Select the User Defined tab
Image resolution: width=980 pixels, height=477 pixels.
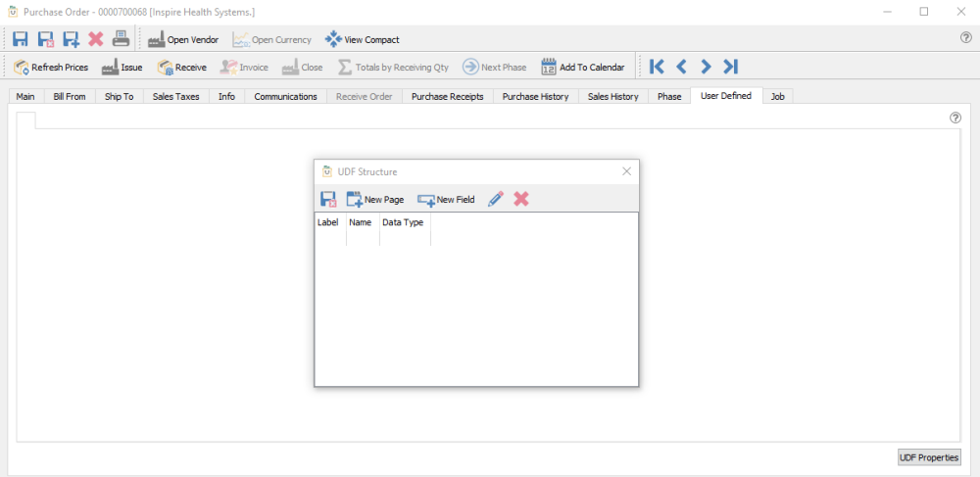pyautogui.click(x=726, y=96)
